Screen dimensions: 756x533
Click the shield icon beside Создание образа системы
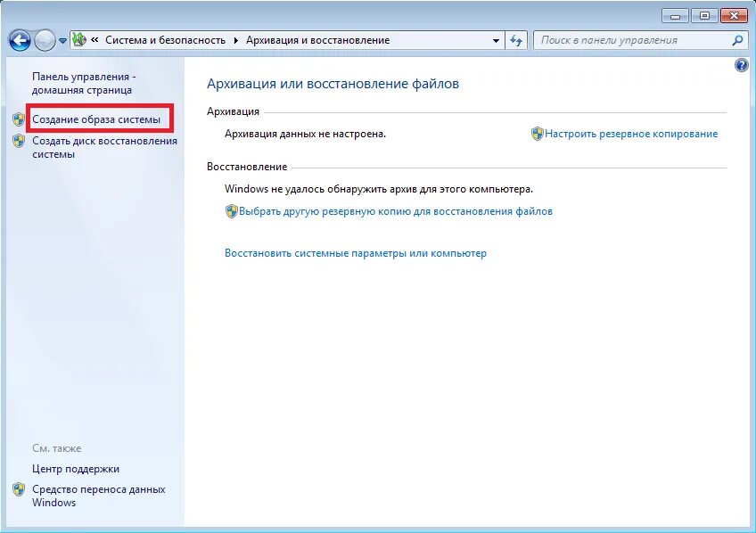pos(19,119)
